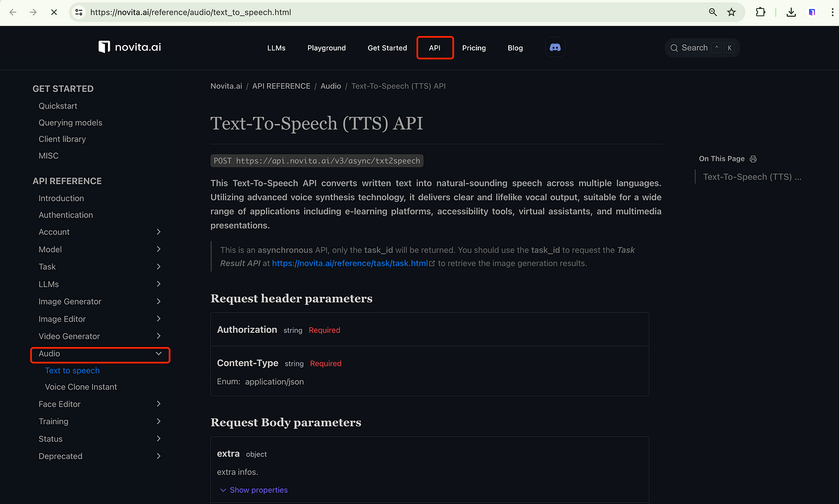Open the API menu item

(434, 48)
